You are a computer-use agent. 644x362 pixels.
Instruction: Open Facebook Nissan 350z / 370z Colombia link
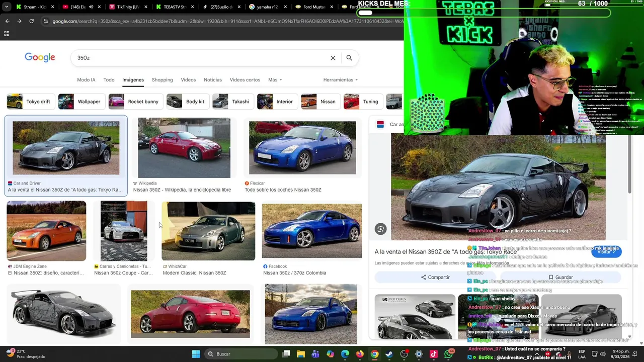pos(294,273)
